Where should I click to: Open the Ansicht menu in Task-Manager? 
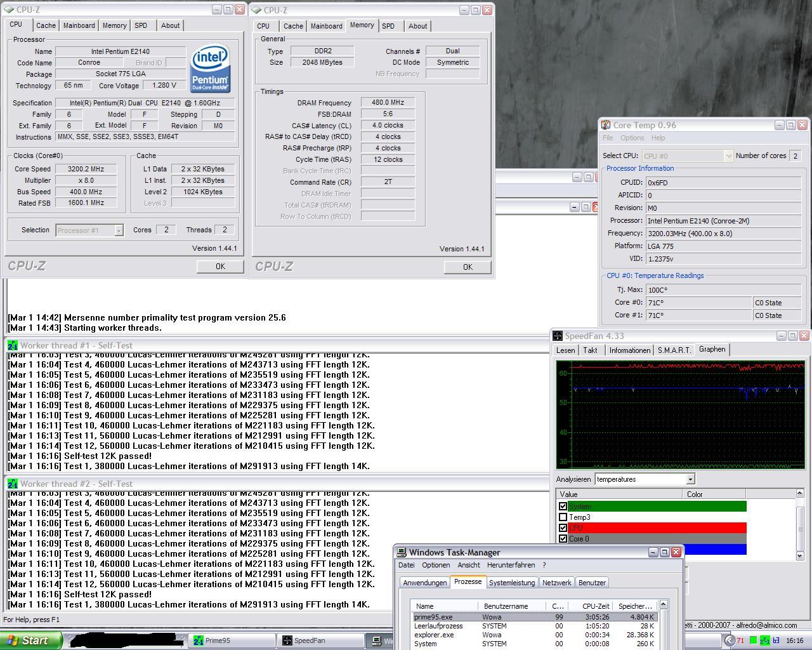coord(469,565)
